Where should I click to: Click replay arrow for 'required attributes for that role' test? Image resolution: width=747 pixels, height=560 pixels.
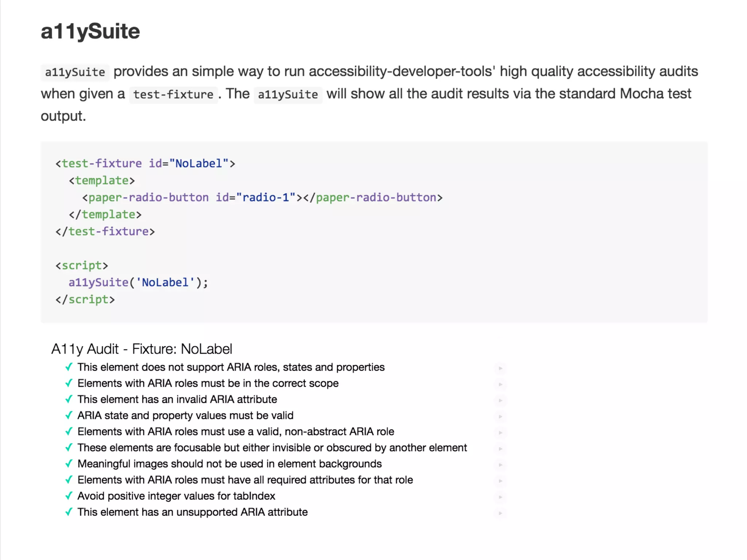pos(500,481)
